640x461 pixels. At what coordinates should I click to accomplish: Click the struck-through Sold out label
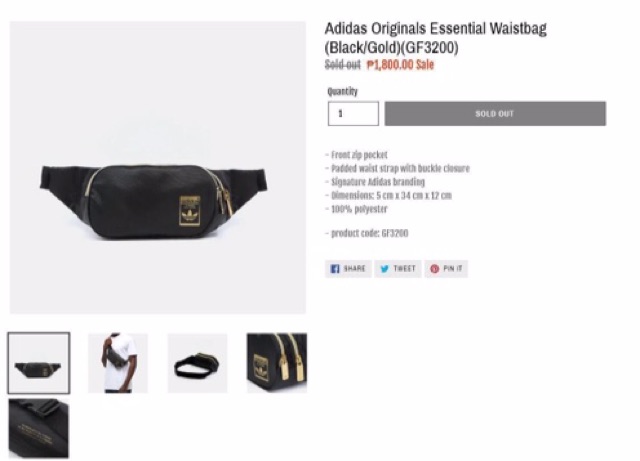(x=342, y=65)
